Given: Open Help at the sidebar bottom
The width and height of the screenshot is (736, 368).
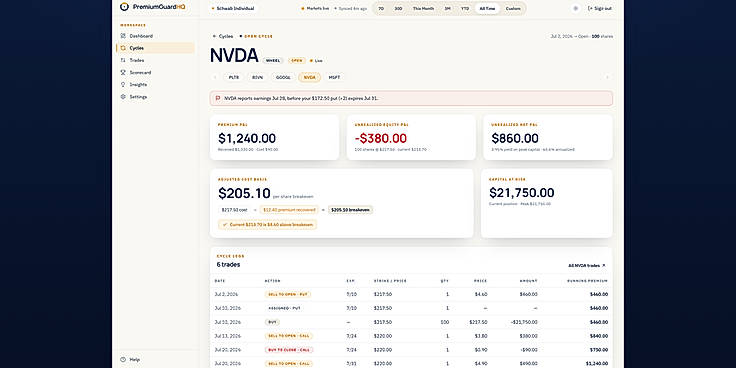Looking at the screenshot, I should tap(130, 360).
